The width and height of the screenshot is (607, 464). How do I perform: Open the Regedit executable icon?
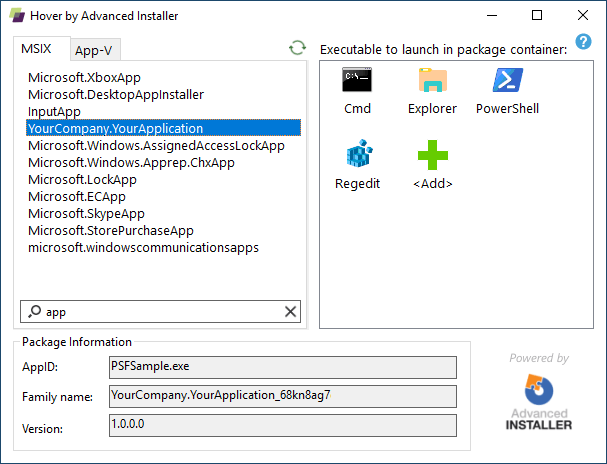[357, 164]
